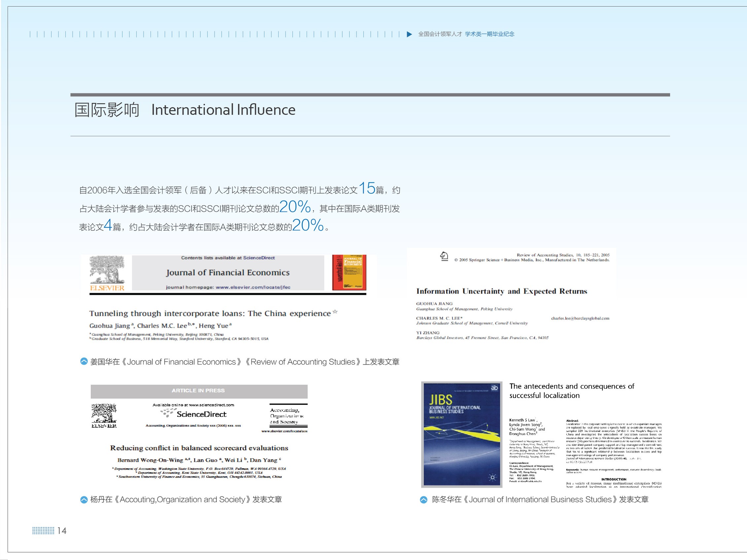Click the large blue number 4

click(108, 225)
